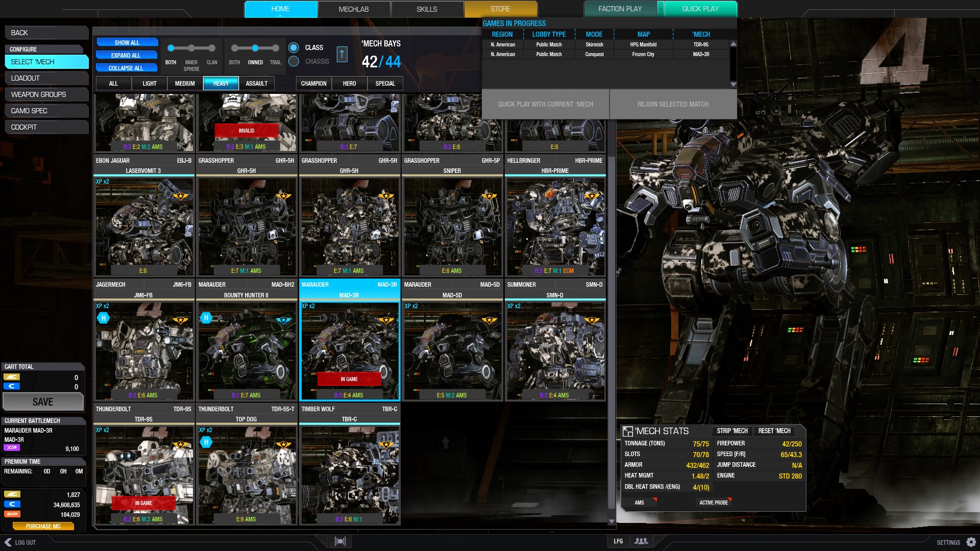The height and width of the screenshot is (551, 980).
Task: Open the Store tab
Action: [500, 9]
